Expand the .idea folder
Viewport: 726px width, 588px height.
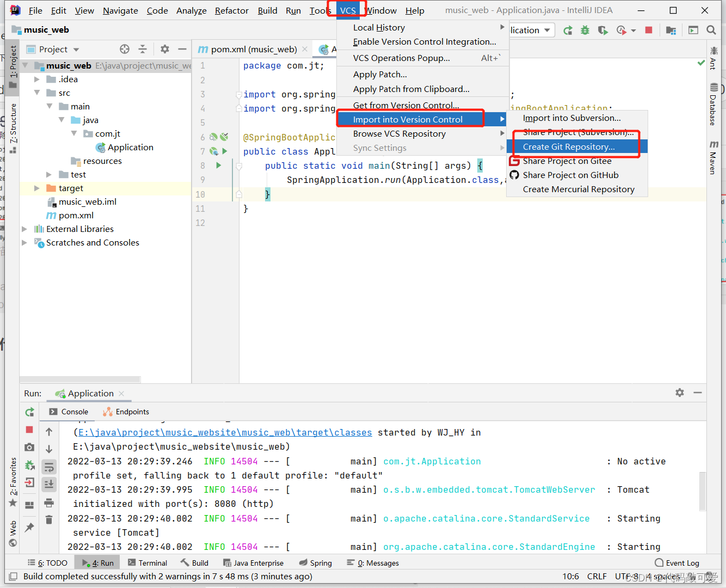[37, 79]
